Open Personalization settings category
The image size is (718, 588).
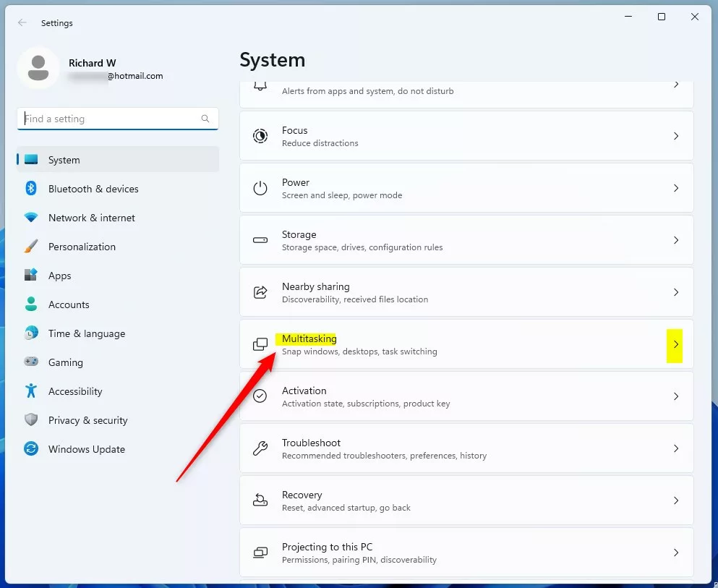tap(82, 247)
